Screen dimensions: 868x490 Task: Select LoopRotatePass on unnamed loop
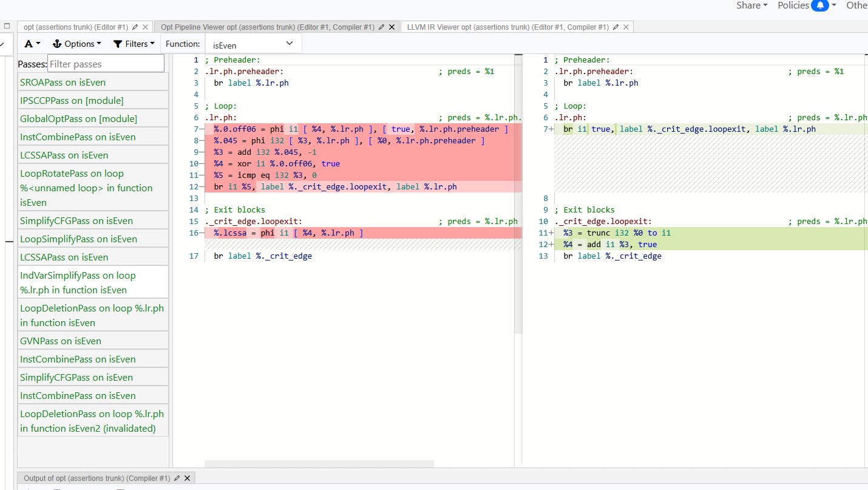[x=93, y=188]
